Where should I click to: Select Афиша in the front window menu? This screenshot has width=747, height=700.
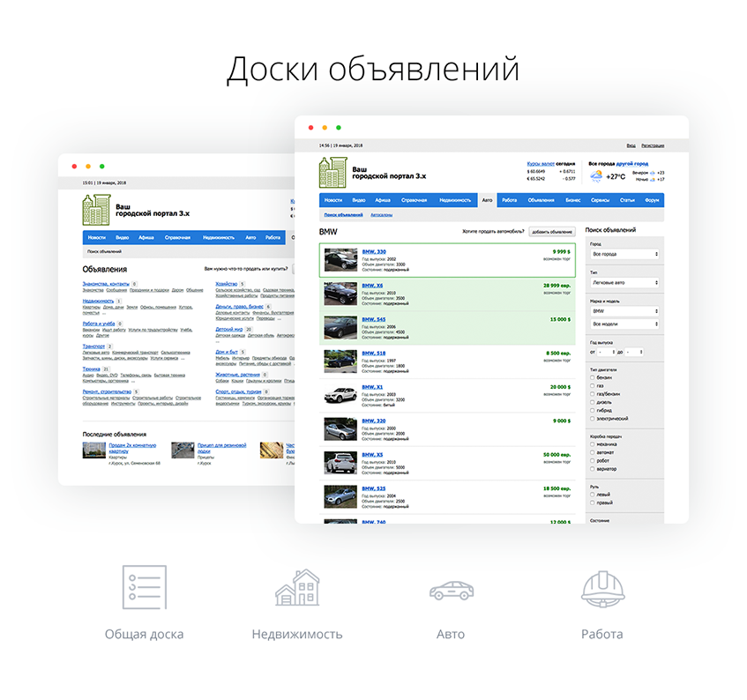coord(383,200)
